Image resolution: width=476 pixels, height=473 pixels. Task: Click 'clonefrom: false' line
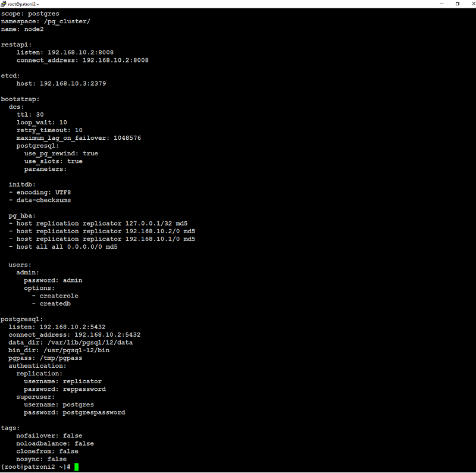tap(48, 452)
